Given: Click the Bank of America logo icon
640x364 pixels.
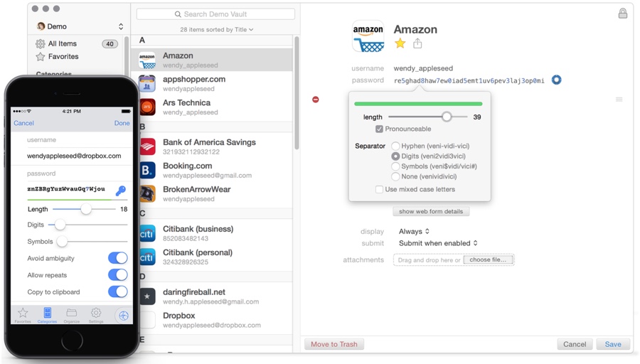Looking at the screenshot, I should (x=147, y=146).
